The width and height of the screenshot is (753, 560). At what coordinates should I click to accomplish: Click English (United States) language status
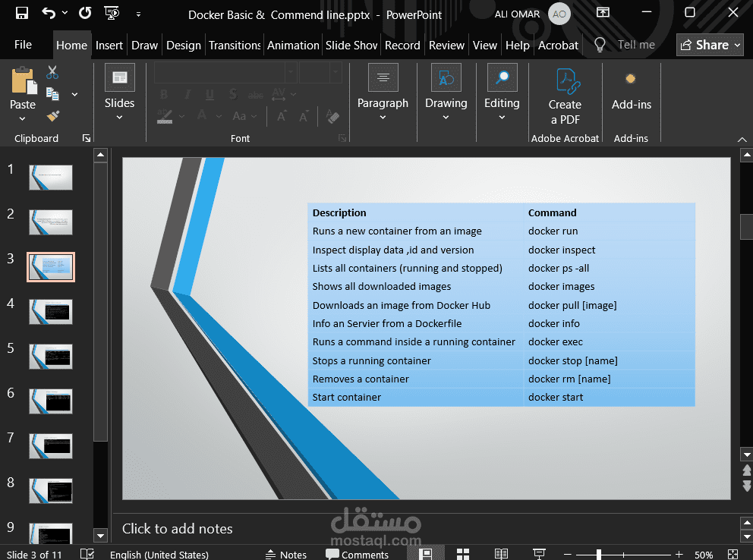click(x=159, y=555)
